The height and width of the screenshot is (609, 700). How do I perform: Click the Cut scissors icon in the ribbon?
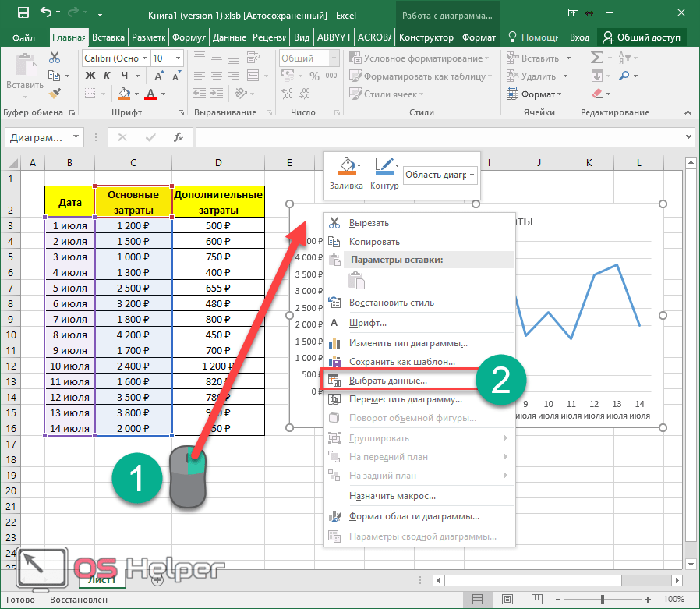tap(55, 58)
